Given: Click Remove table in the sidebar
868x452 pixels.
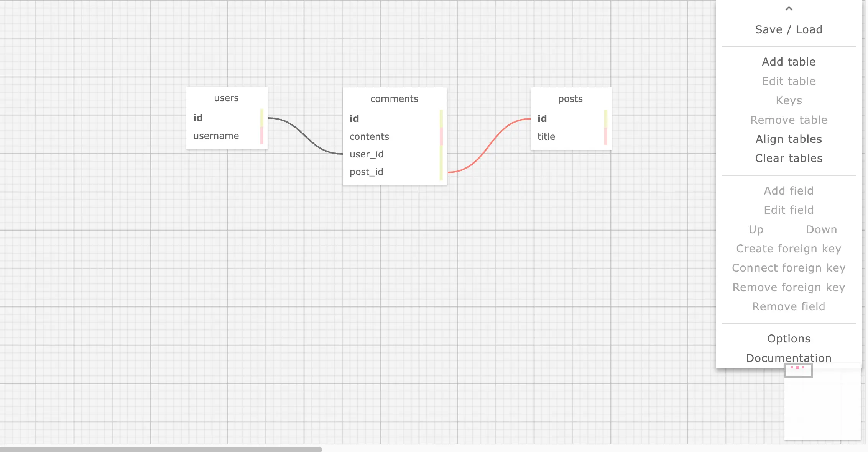Looking at the screenshot, I should tap(789, 120).
